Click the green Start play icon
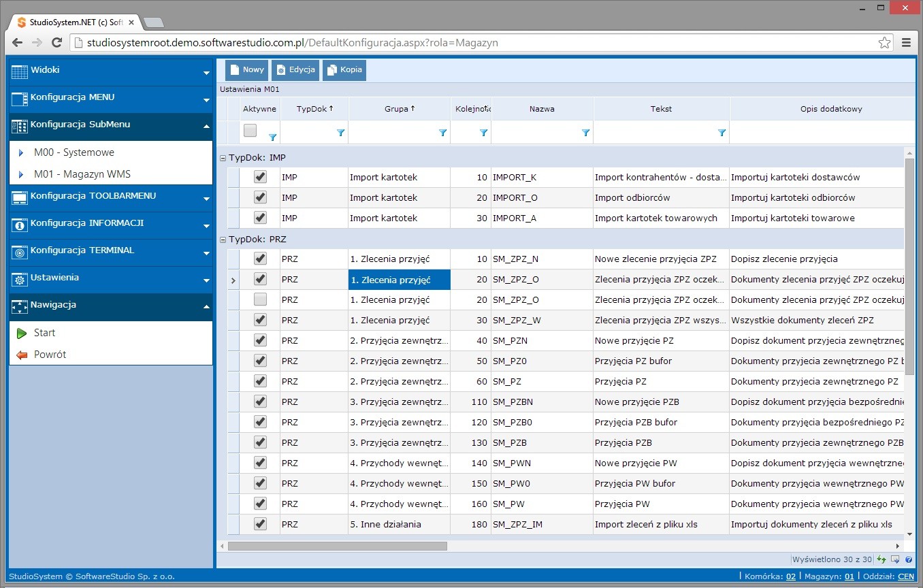The height and width of the screenshot is (588, 923). (x=22, y=333)
